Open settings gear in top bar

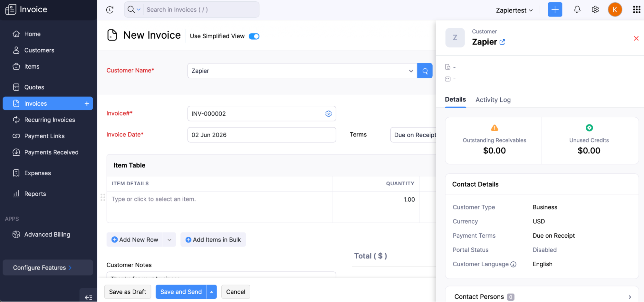[595, 10]
